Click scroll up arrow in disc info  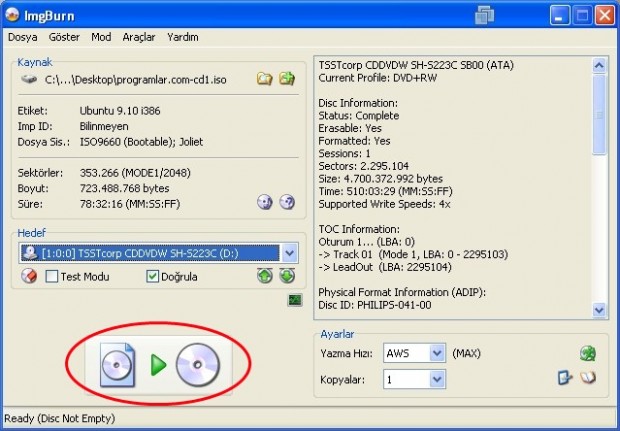(599, 65)
